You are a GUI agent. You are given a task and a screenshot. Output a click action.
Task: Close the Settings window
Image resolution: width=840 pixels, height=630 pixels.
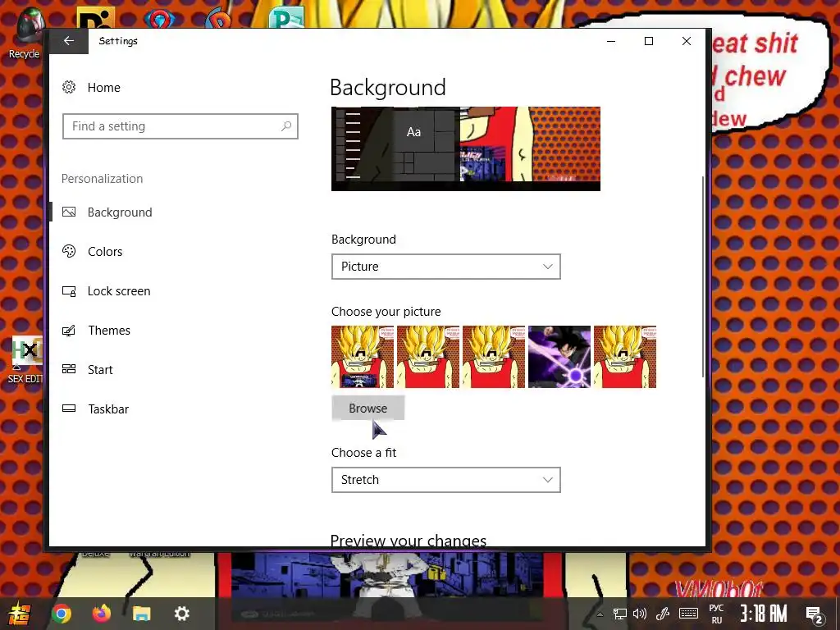coord(687,41)
